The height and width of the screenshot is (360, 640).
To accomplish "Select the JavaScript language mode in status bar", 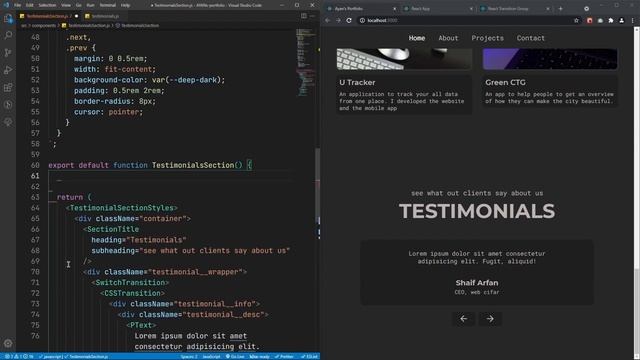I will 211,357.
